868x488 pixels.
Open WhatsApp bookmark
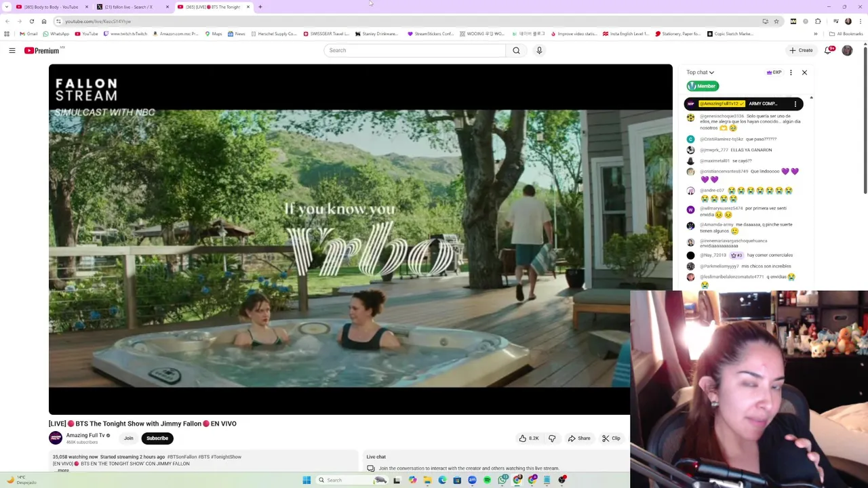(56, 34)
